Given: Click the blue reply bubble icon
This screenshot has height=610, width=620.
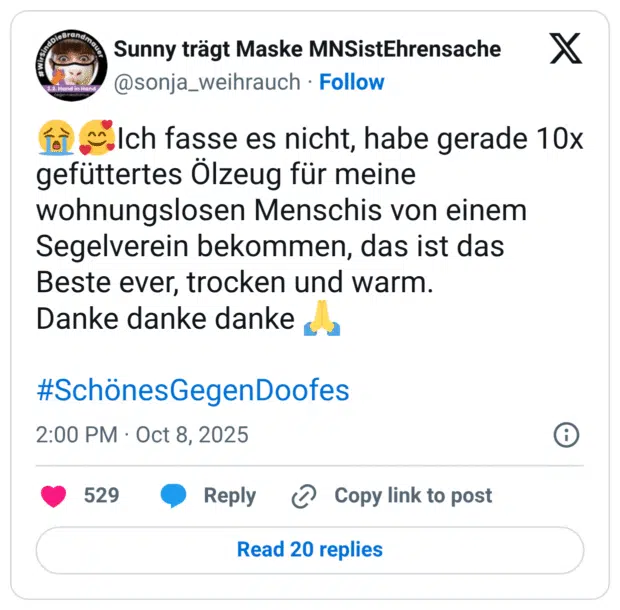Looking at the screenshot, I should (x=173, y=496).
